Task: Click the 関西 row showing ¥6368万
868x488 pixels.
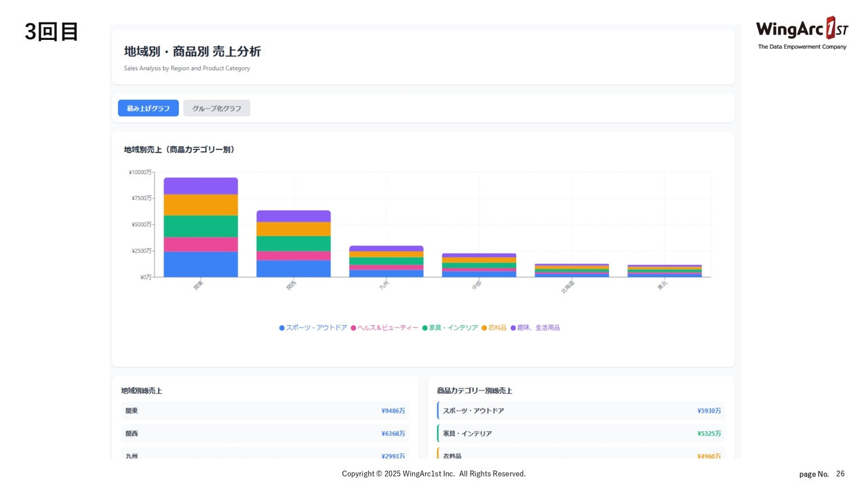Action: (x=264, y=434)
